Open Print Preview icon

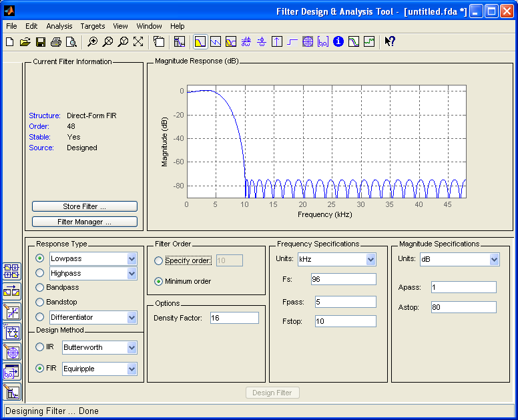[71, 41]
